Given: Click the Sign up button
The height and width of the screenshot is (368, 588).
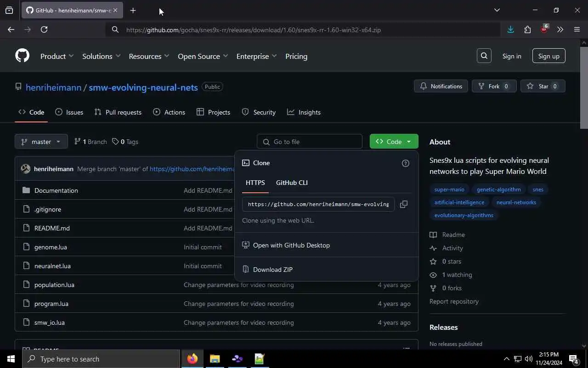Looking at the screenshot, I should 549,56.
